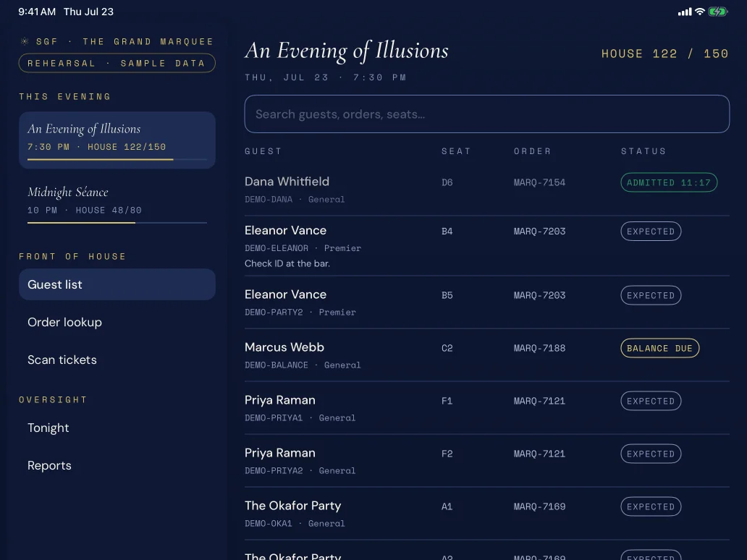This screenshot has height=560, width=747.
Task: Click order MARQ-7188
Action: click(x=539, y=348)
